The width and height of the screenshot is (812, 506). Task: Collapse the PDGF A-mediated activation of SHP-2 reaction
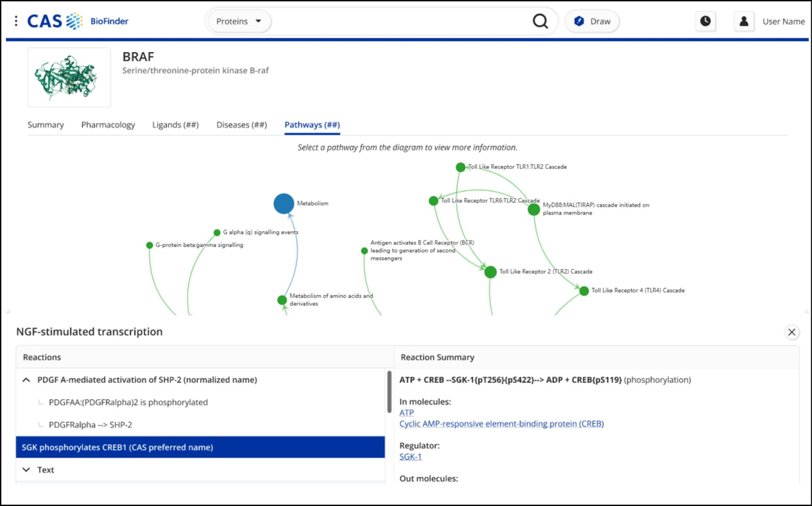point(26,380)
